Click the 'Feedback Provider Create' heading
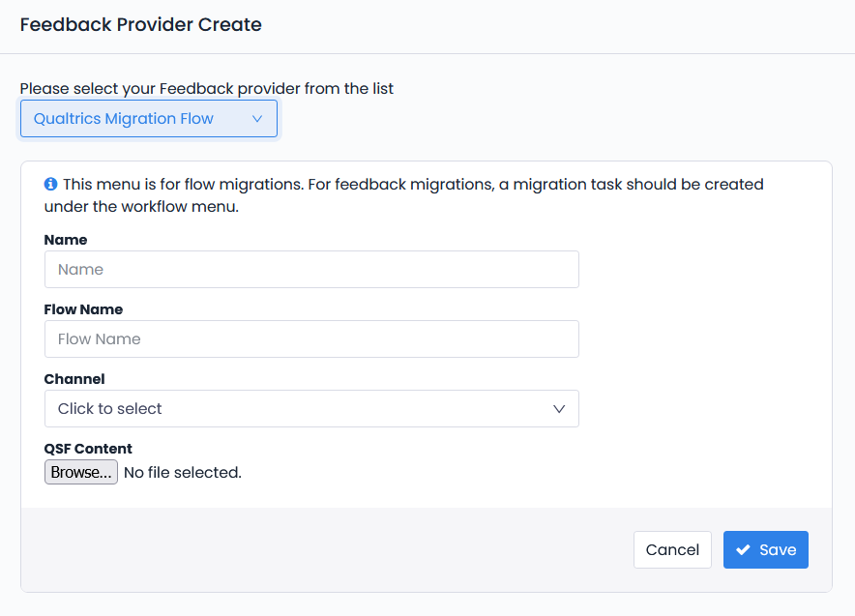This screenshot has width=855, height=616. click(141, 25)
